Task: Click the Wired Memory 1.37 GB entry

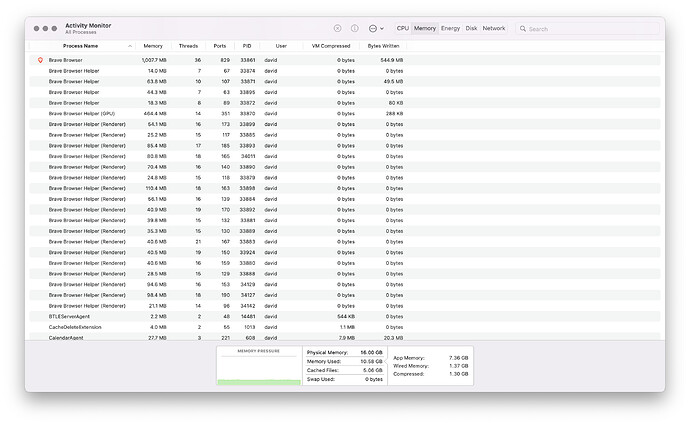Action: (430, 366)
